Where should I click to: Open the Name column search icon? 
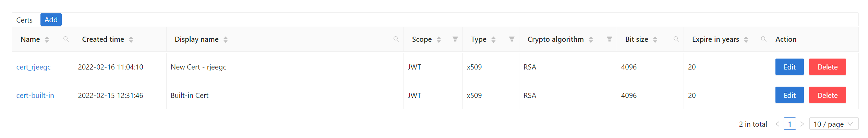click(66, 39)
